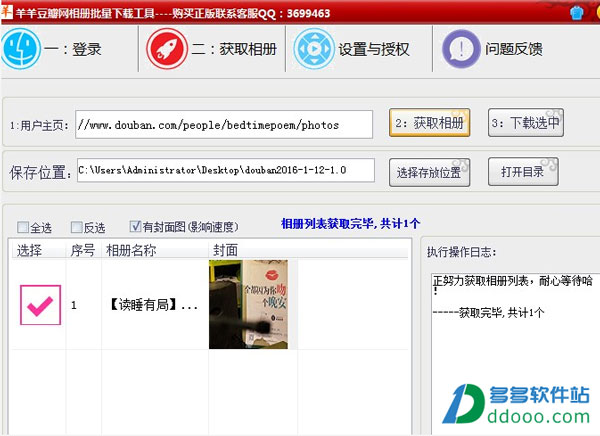Toggle the 反选 checkbox
600x436 pixels.
coord(77,227)
